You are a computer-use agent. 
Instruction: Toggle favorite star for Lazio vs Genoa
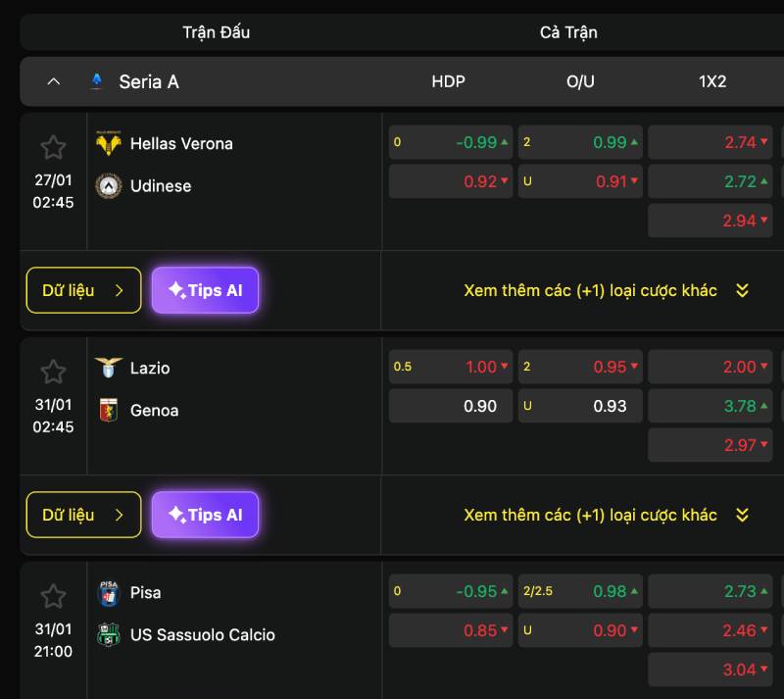pyautogui.click(x=53, y=372)
